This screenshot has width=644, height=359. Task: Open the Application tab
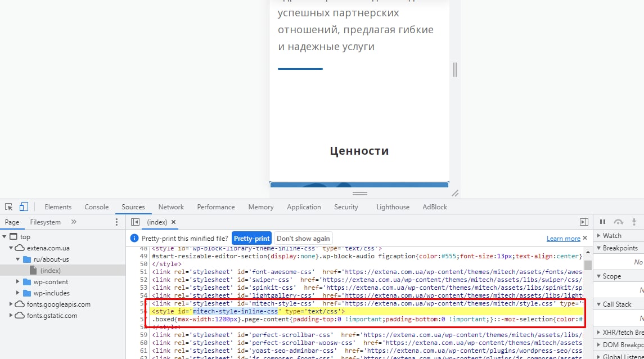pos(304,207)
